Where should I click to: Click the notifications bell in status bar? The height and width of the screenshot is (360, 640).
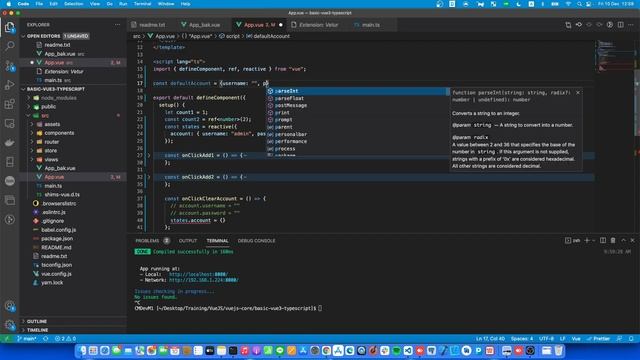[x=631, y=338]
